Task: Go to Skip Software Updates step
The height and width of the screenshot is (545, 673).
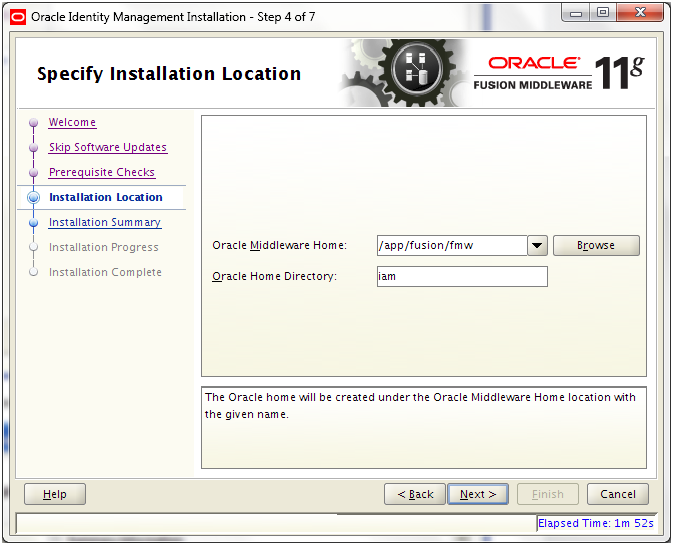Action: (x=108, y=147)
